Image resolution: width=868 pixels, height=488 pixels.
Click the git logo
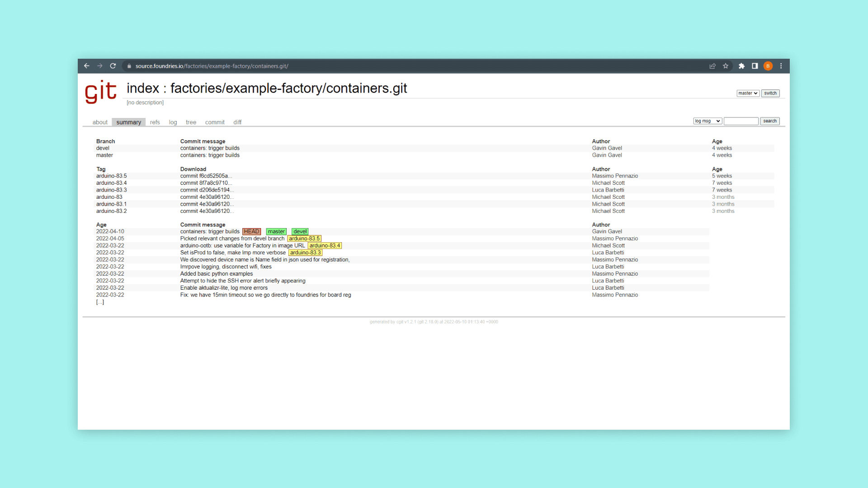pos(101,92)
